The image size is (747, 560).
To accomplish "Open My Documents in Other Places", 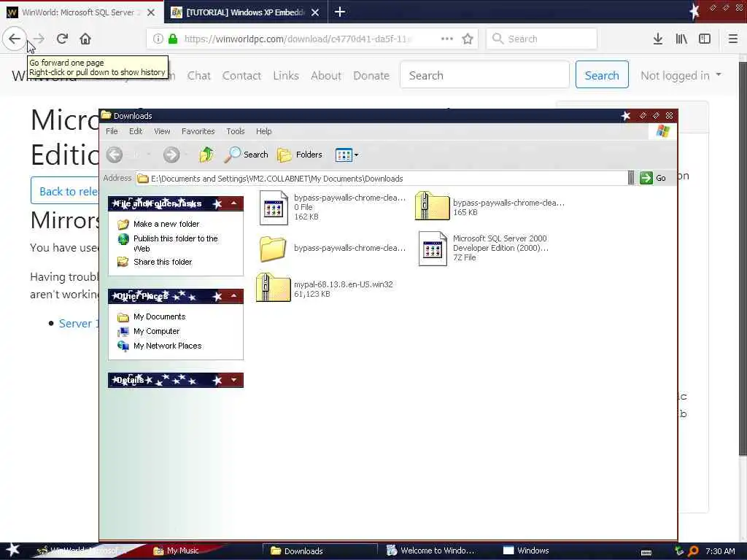I will [159, 316].
